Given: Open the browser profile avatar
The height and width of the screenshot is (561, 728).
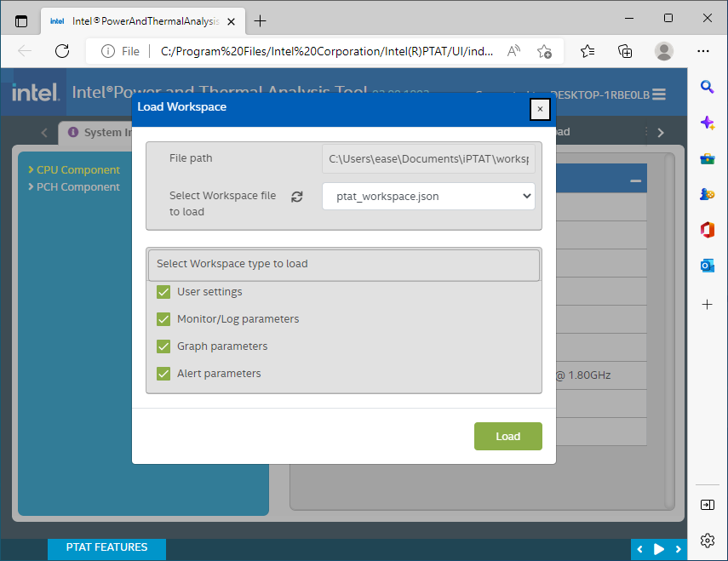Looking at the screenshot, I should tap(664, 51).
